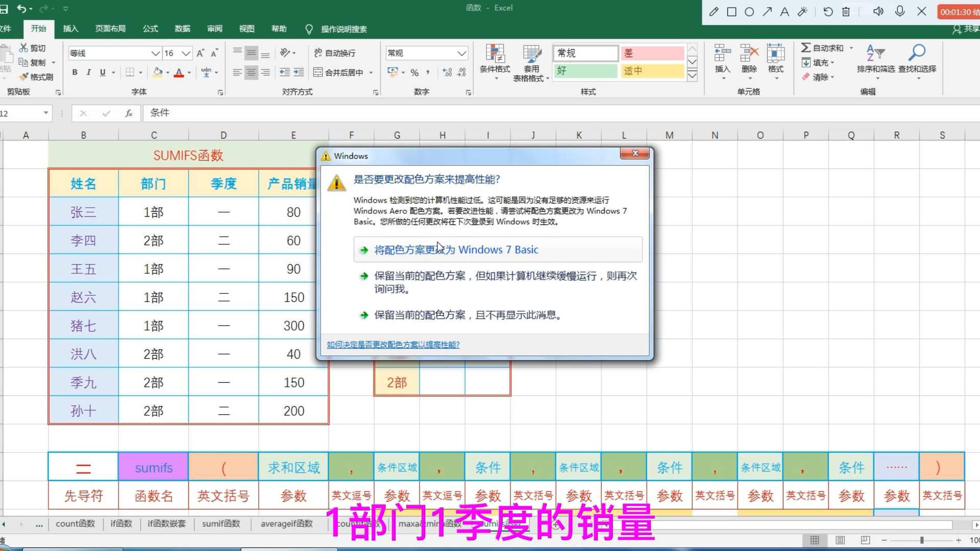The width and height of the screenshot is (980, 551).
Task: Expand the cell styles gallery more arrow
Action: (692, 76)
